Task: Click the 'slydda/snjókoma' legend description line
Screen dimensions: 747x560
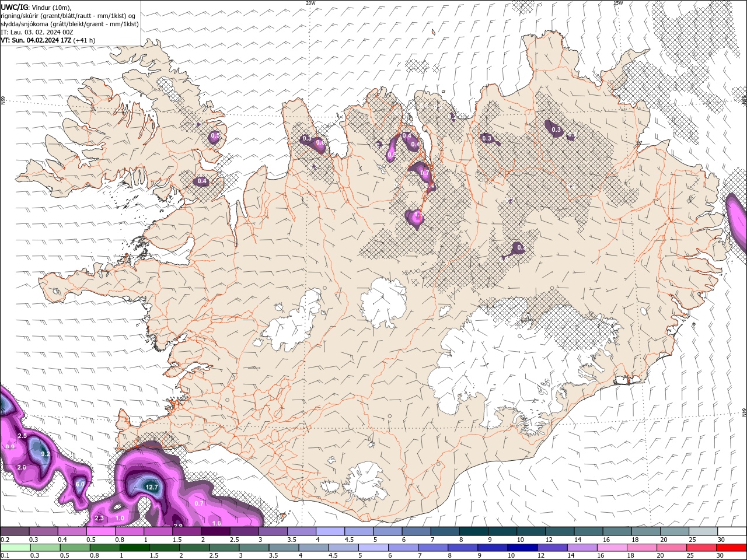Action: (69, 24)
